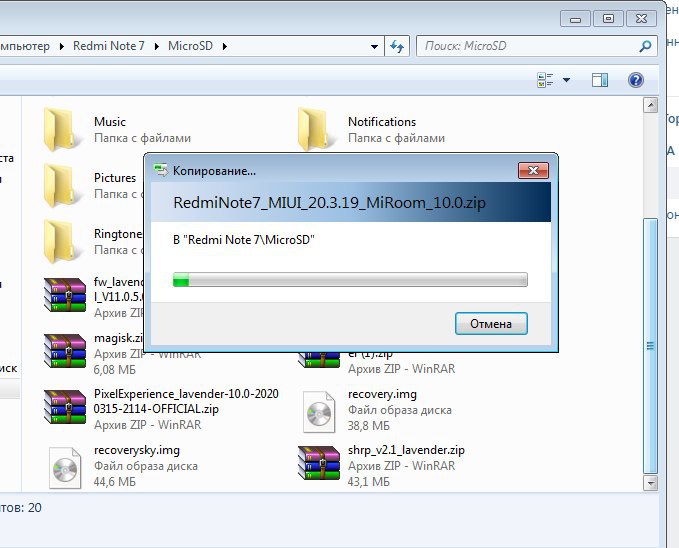The height and width of the screenshot is (548, 679).
Task: Click the 6,08 МБ size label
Action: (x=115, y=370)
